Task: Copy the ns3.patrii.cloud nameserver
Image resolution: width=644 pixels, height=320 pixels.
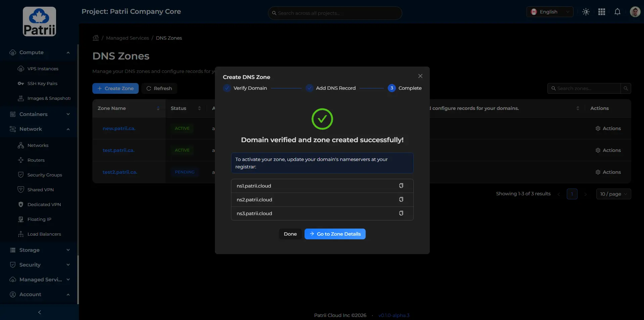Action: (401, 213)
